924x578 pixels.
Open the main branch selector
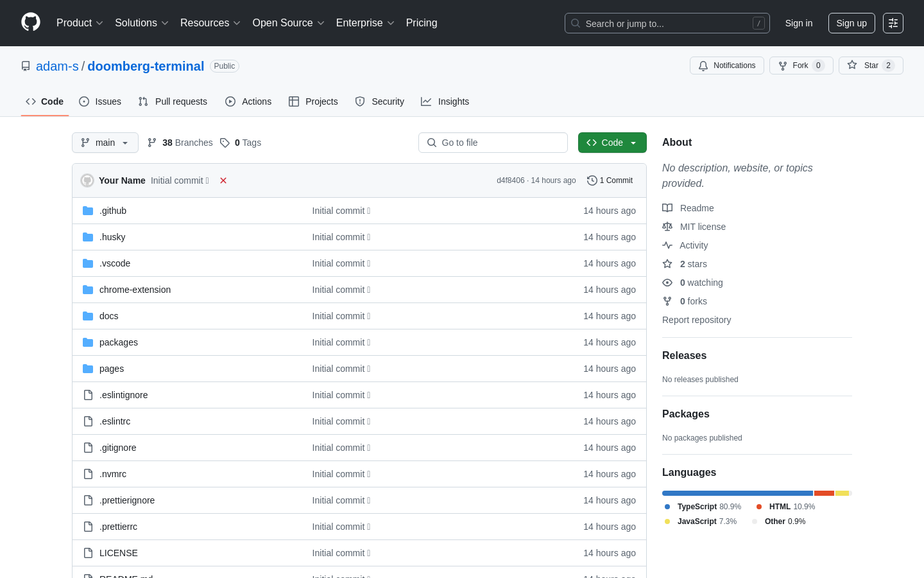[105, 143]
